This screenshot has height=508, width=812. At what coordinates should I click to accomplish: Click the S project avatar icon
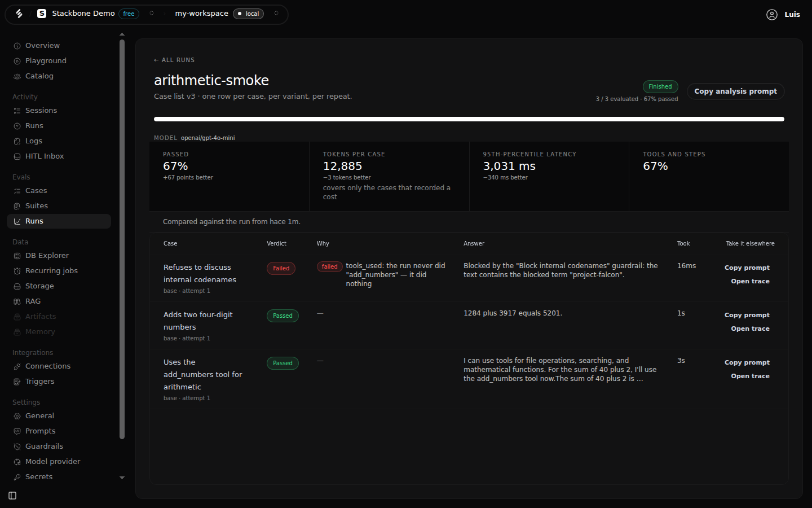pyautogui.click(x=42, y=14)
